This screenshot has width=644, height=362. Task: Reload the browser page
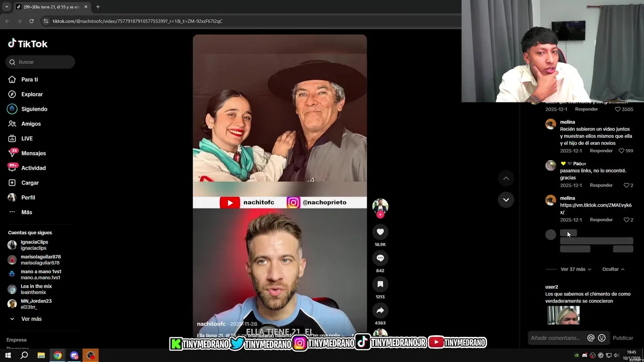click(x=31, y=21)
